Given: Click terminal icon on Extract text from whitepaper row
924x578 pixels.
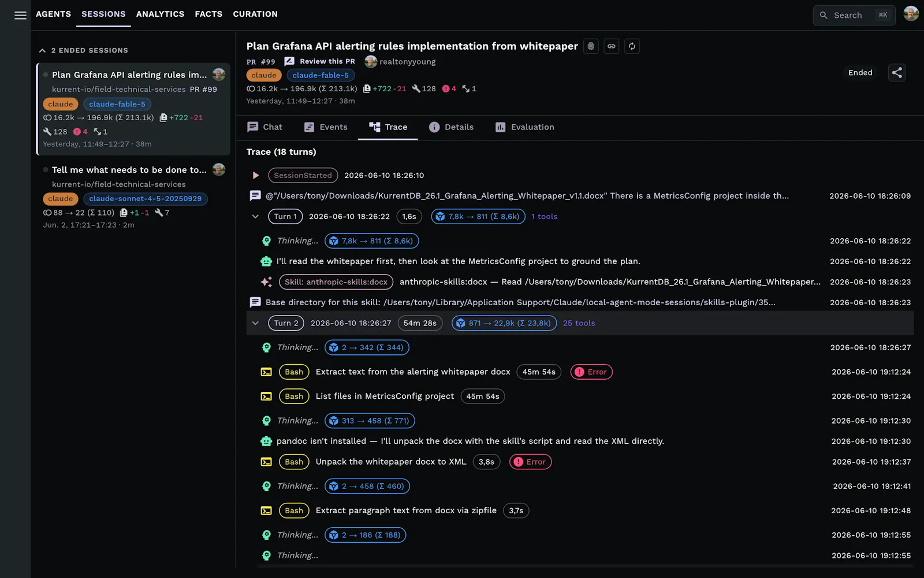Looking at the screenshot, I should point(266,372).
